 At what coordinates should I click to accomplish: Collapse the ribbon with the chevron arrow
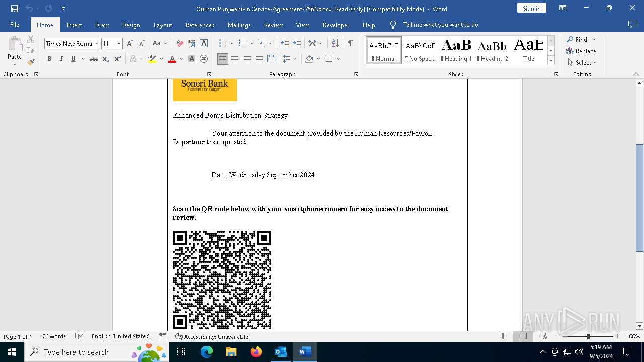[x=636, y=74]
